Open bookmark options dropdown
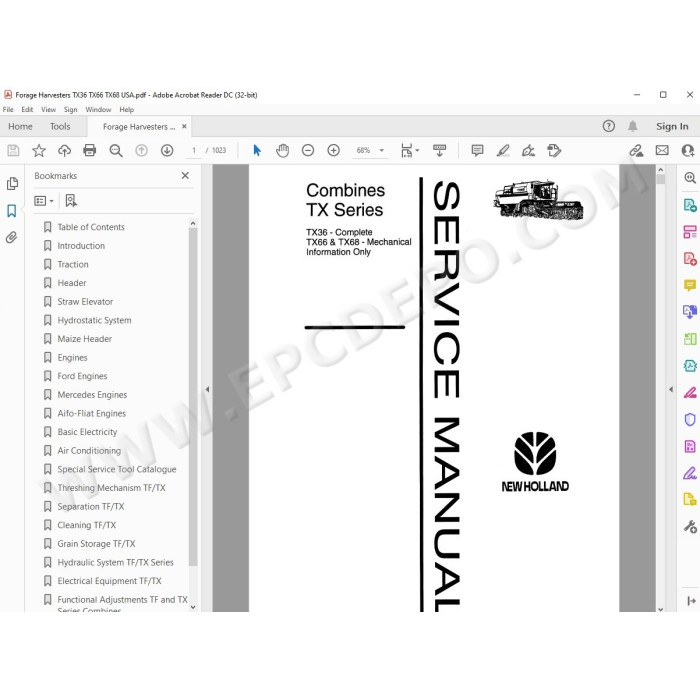This screenshot has height=700, width=700. [44, 201]
